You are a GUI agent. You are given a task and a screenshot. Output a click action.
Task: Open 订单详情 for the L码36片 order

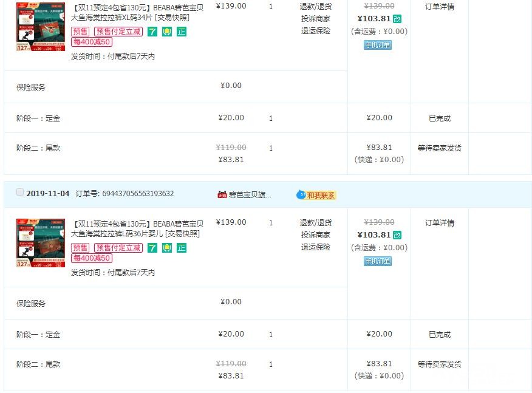point(439,223)
